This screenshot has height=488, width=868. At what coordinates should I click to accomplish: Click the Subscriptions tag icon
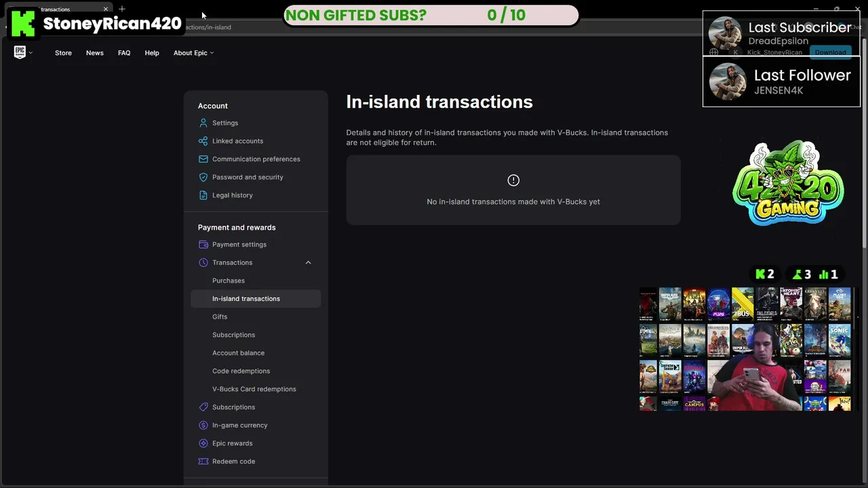(x=203, y=407)
